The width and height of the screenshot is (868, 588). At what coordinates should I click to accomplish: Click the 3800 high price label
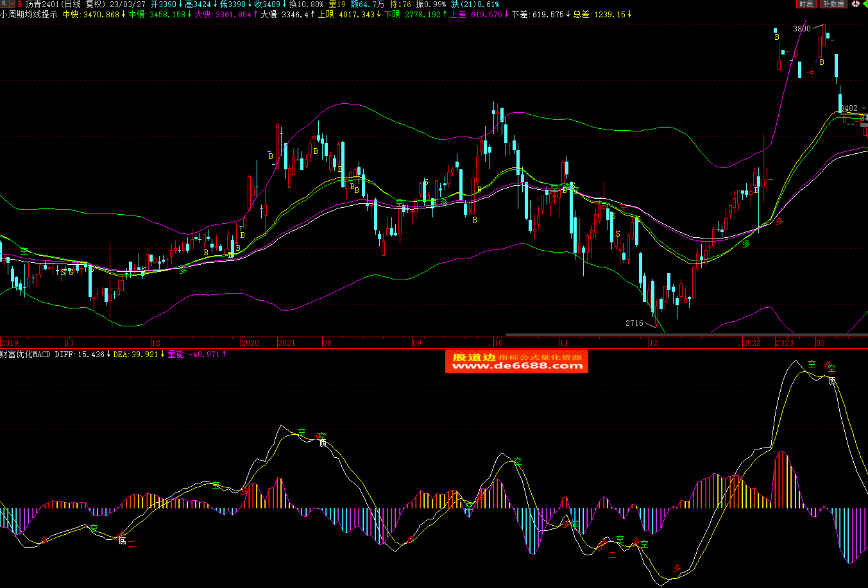801,29
